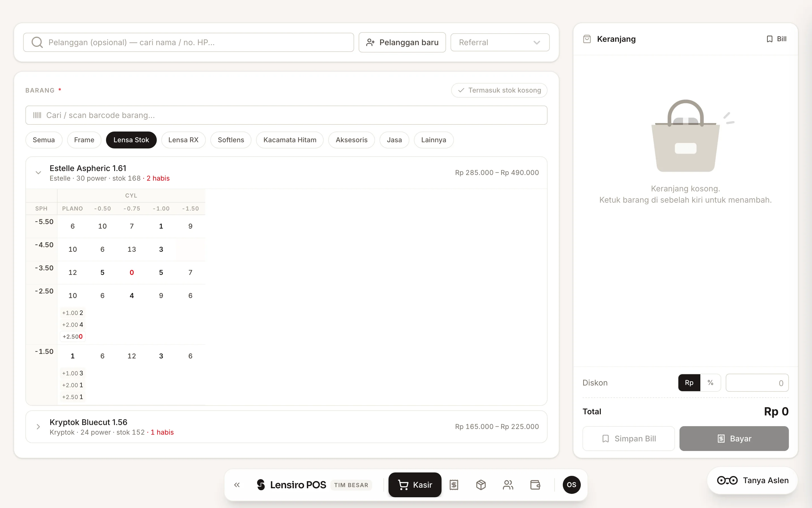Click the Simpan Bill button
Image resolution: width=812 pixels, height=508 pixels.
(x=628, y=439)
